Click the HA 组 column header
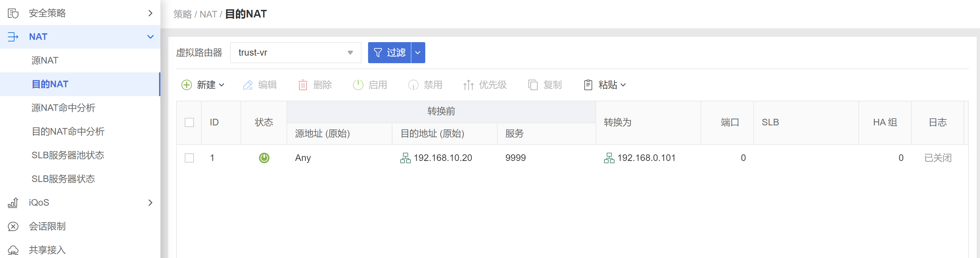The image size is (980, 258). [885, 122]
